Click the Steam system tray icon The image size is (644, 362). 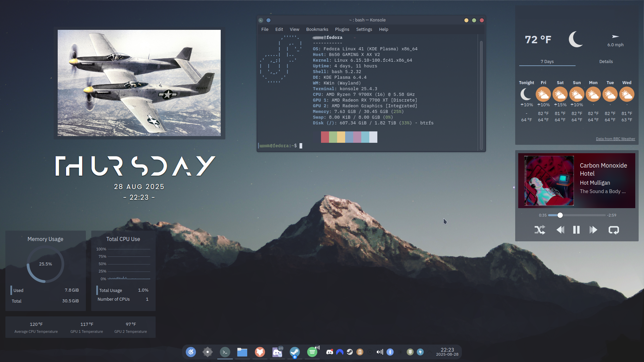(350, 352)
